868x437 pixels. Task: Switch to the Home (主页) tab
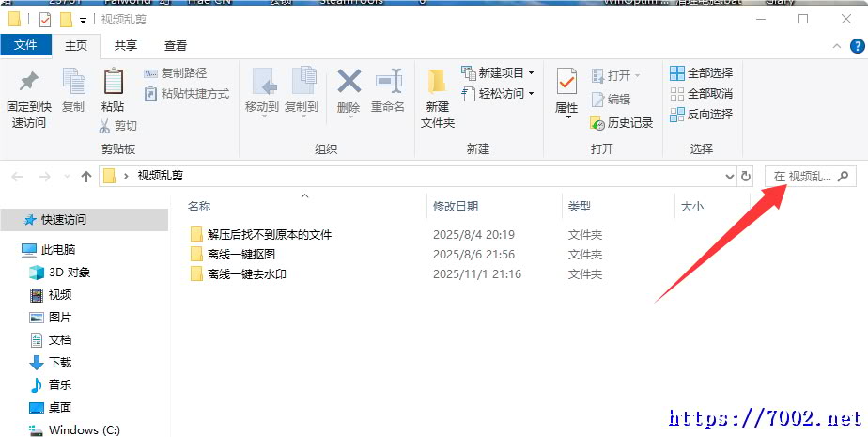76,46
